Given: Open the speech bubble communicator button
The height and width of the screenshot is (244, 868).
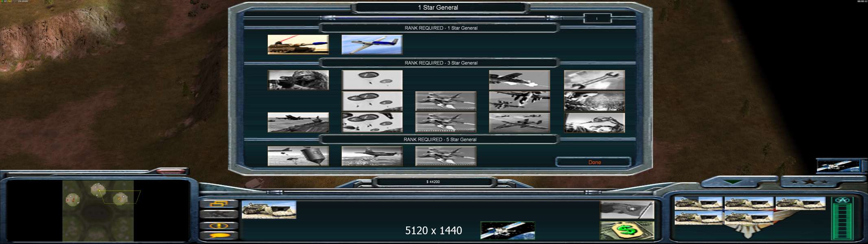Looking at the screenshot, I should click(219, 235).
